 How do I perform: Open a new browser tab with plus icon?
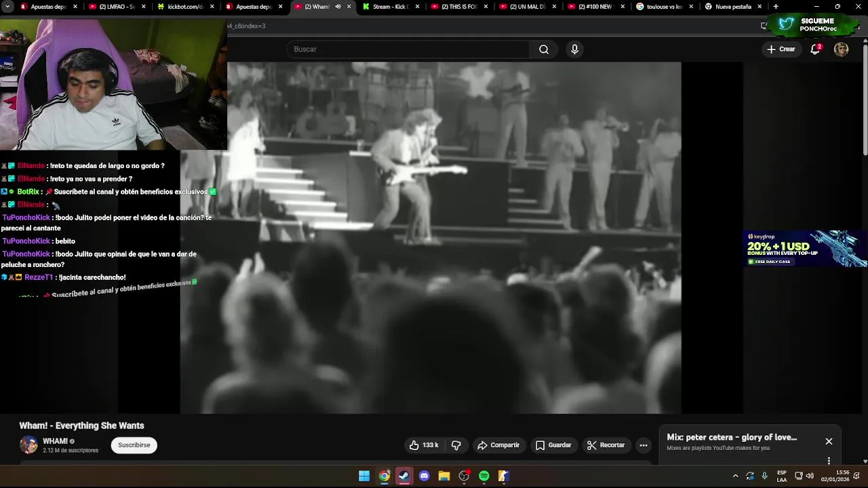[776, 7]
